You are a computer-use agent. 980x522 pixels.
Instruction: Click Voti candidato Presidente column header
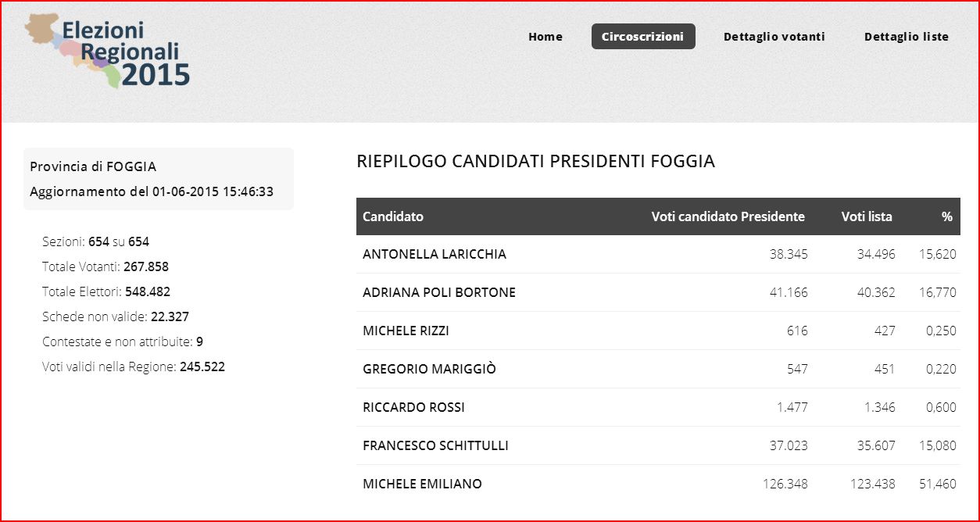(x=728, y=216)
